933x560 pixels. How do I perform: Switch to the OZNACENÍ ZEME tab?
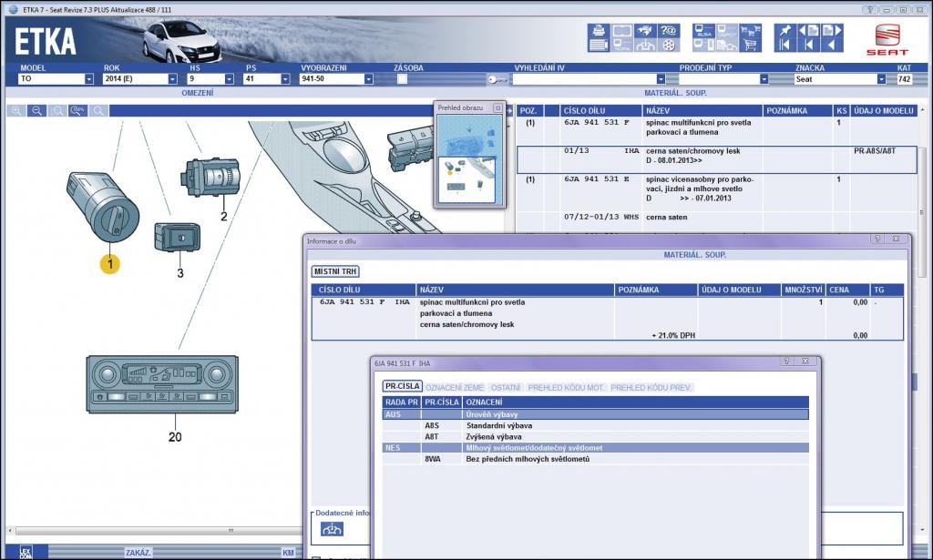455,388
